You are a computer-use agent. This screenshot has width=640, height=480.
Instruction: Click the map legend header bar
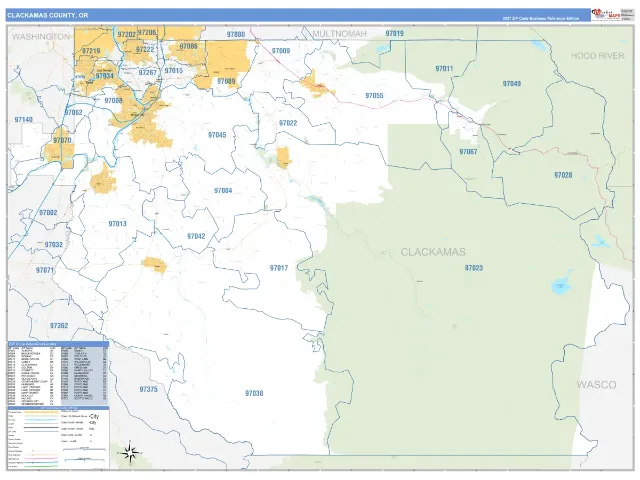58,408
